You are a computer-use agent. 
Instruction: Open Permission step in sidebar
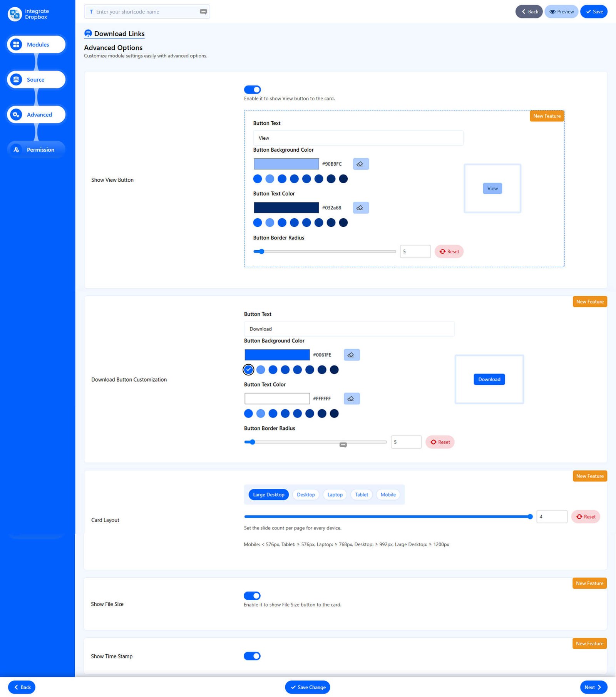pyautogui.click(x=36, y=150)
